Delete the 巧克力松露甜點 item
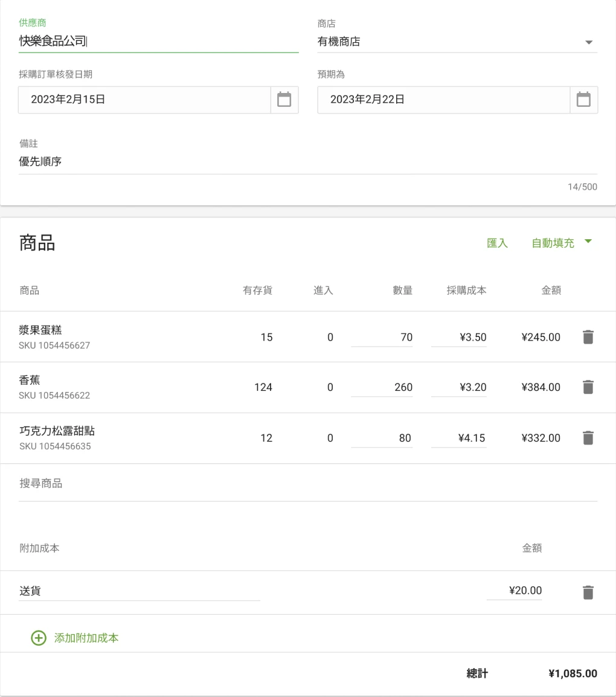 (x=588, y=438)
